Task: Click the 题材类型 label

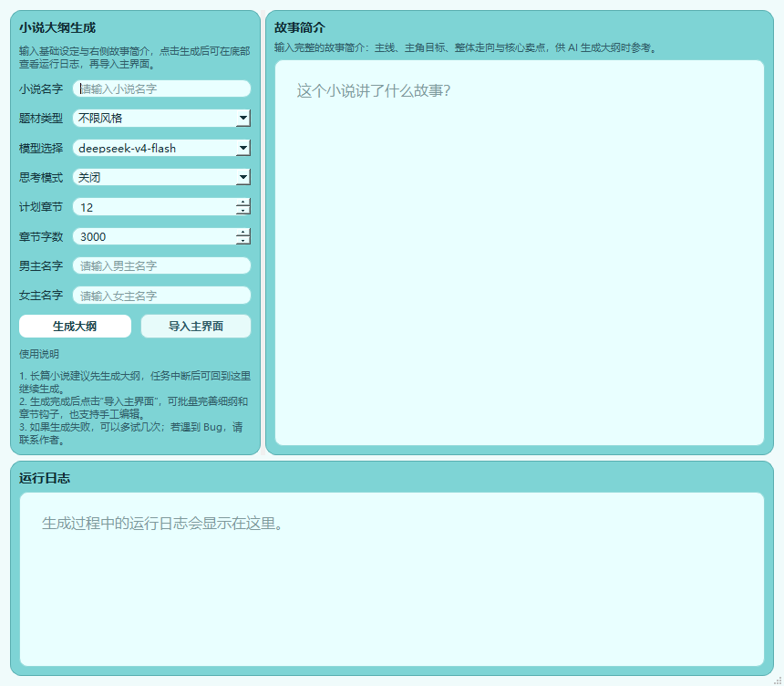Action: [x=41, y=118]
